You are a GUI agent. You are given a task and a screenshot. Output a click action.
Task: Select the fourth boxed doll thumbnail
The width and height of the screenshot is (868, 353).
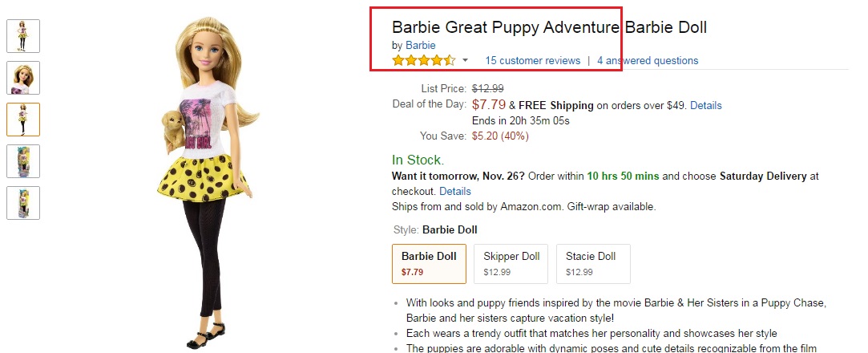coord(23,161)
